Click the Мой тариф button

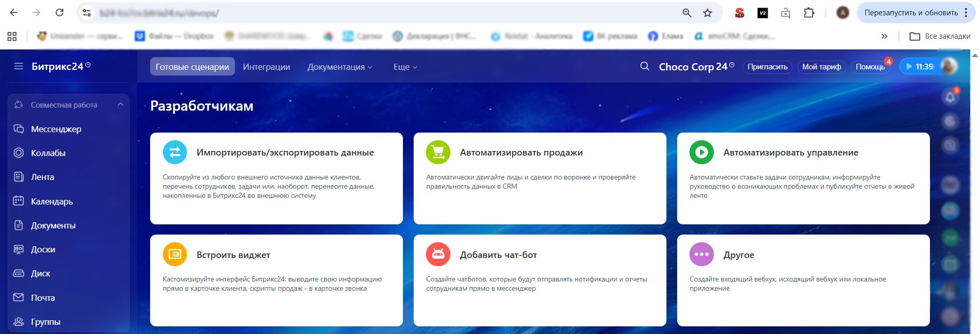point(821,67)
